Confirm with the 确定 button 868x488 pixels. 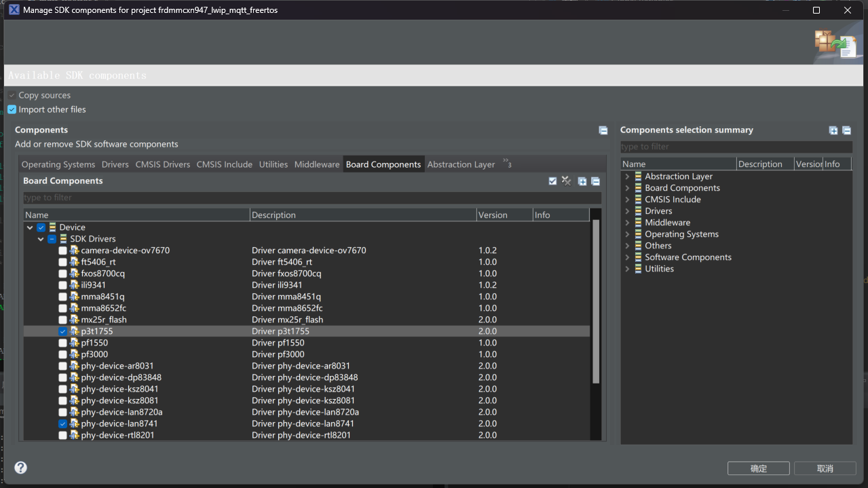click(x=758, y=468)
